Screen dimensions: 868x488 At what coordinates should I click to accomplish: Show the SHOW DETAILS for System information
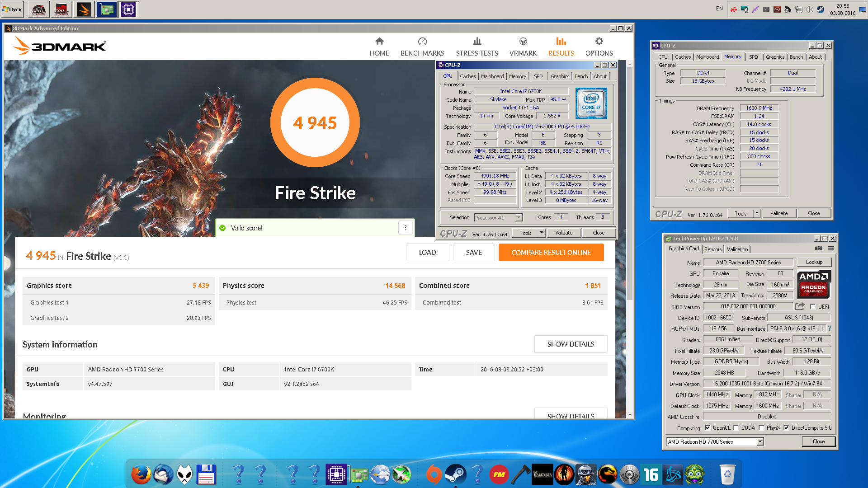click(571, 344)
